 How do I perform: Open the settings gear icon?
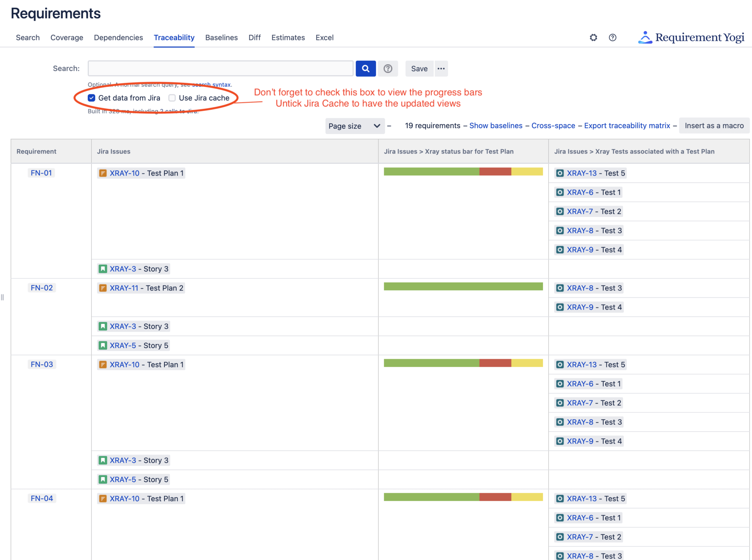[593, 37]
